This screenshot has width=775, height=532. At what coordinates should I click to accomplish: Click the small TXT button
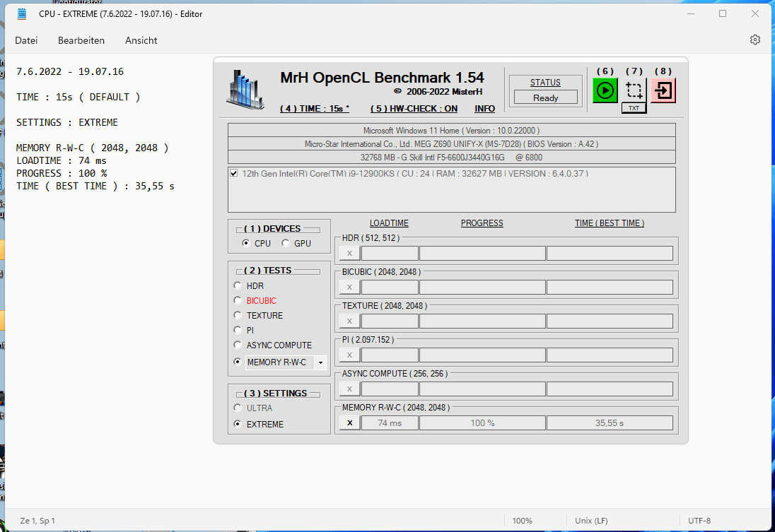point(634,108)
